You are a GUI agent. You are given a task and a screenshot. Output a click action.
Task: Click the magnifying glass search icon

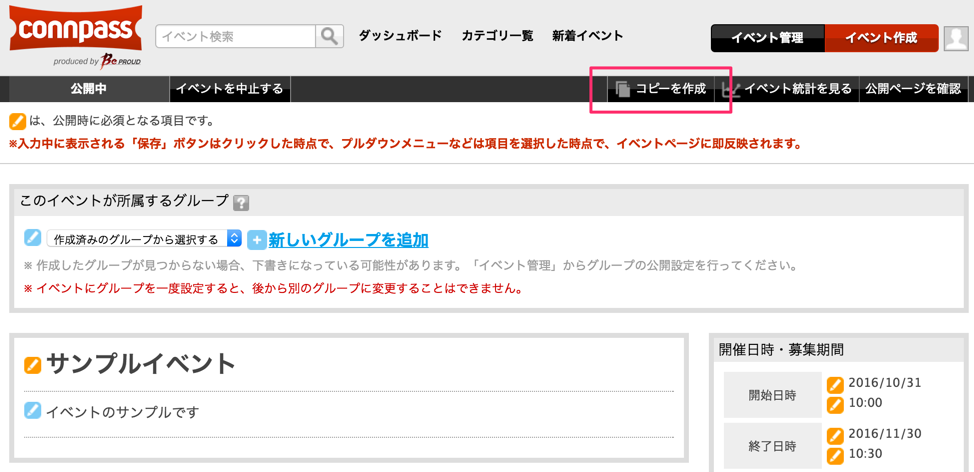[330, 37]
